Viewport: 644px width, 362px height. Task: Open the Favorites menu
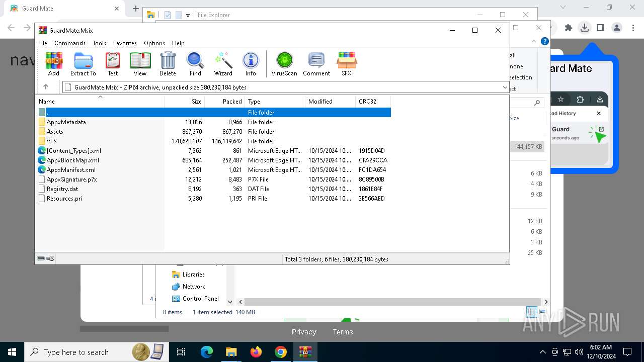click(x=125, y=43)
